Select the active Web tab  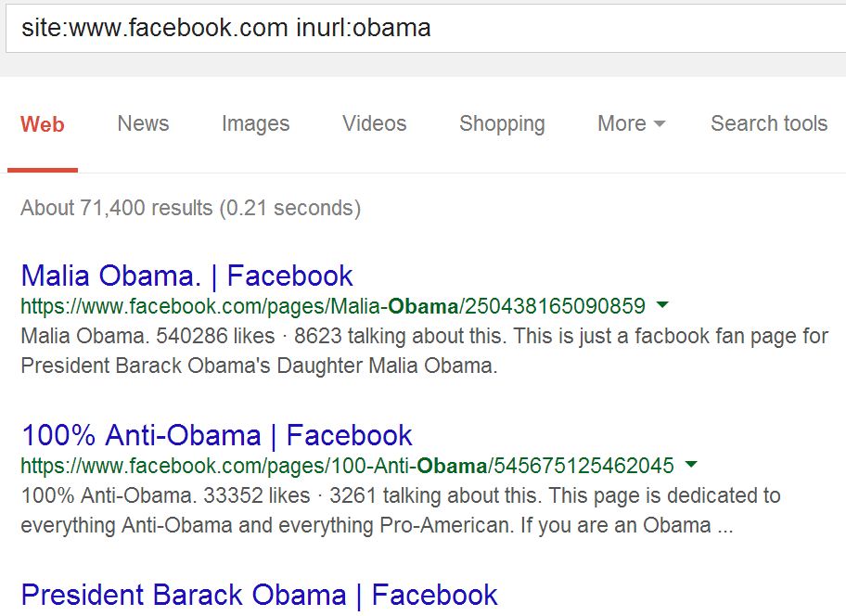click(43, 124)
